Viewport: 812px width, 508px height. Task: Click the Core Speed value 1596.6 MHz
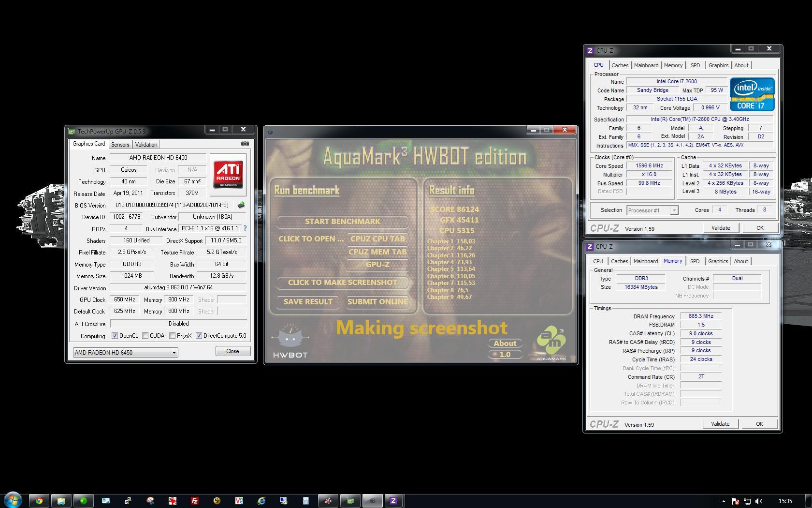[x=649, y=165]
